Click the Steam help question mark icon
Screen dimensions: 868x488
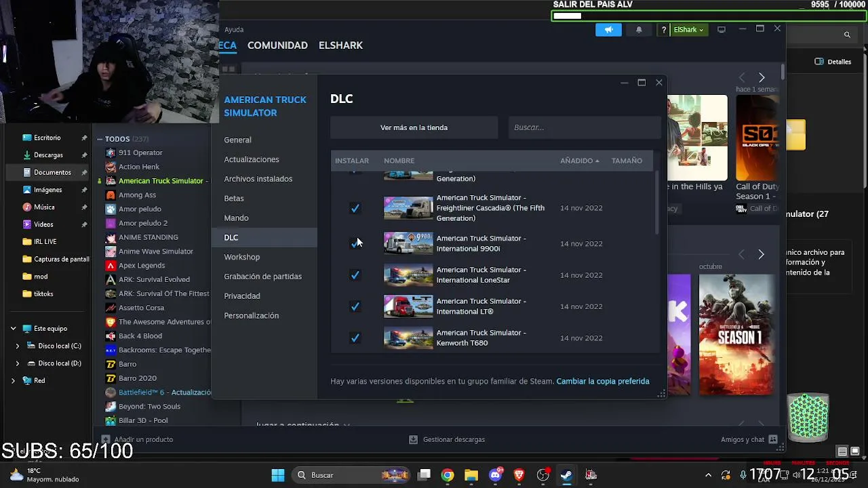tap(664, 30)
